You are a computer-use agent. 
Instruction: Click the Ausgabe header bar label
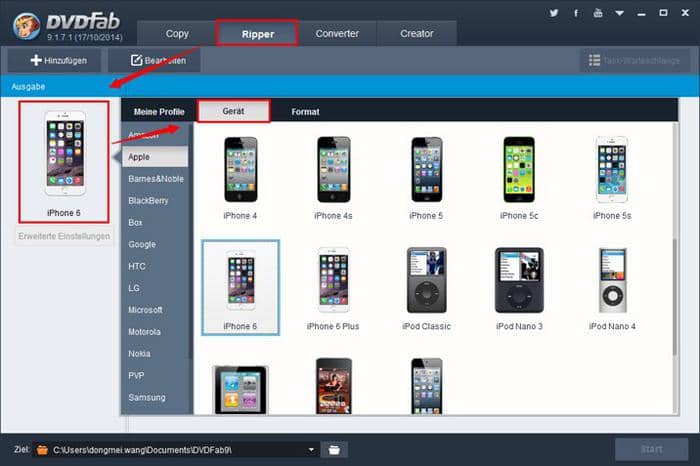(28, 87)
